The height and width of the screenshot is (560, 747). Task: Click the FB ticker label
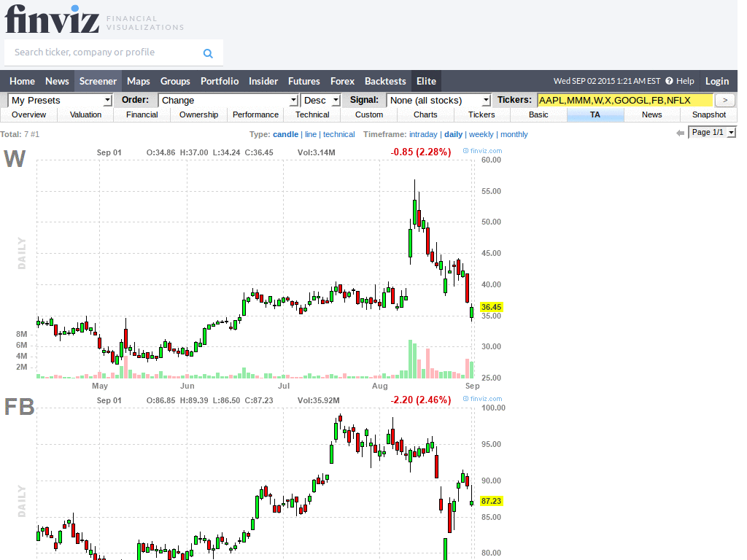tap(18, 407)
